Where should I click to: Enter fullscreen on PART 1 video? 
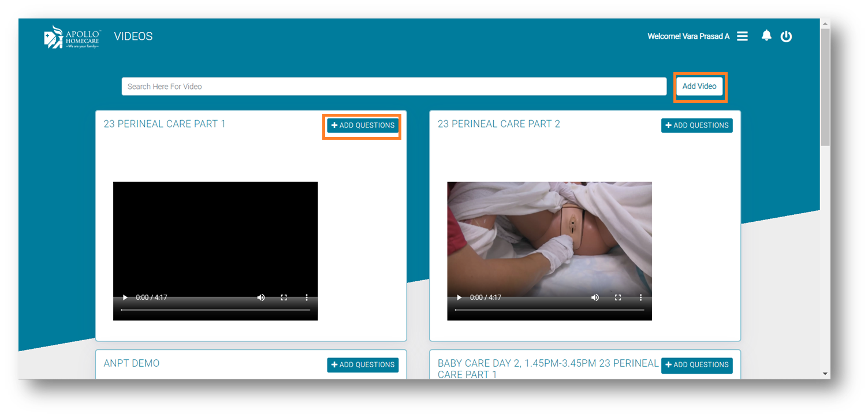pyautogui.click(x=284, y=297)
